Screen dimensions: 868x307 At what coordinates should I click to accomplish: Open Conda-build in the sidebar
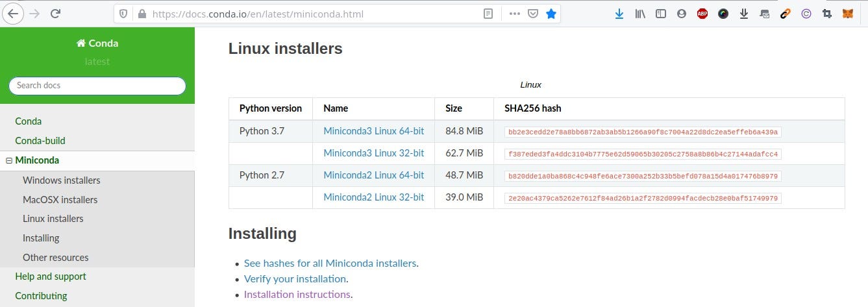[x=40, y=141]
